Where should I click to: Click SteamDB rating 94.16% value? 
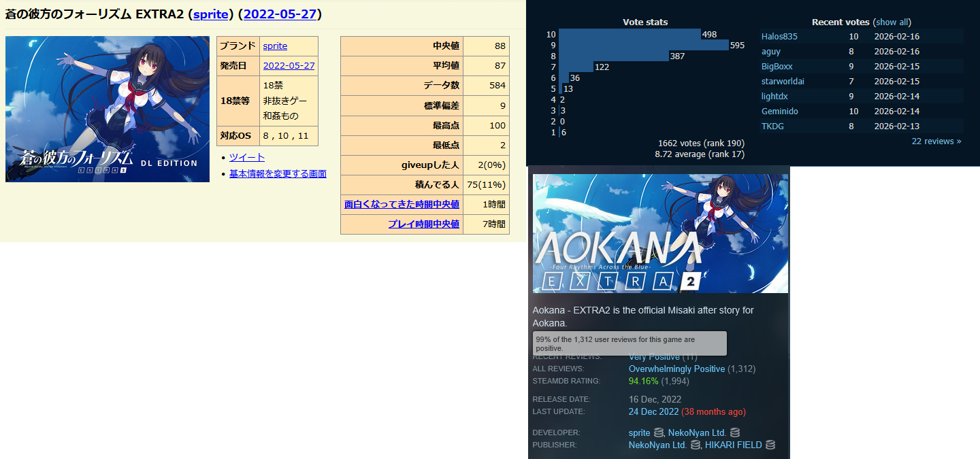pyautogui.click(x=643, y=381)
